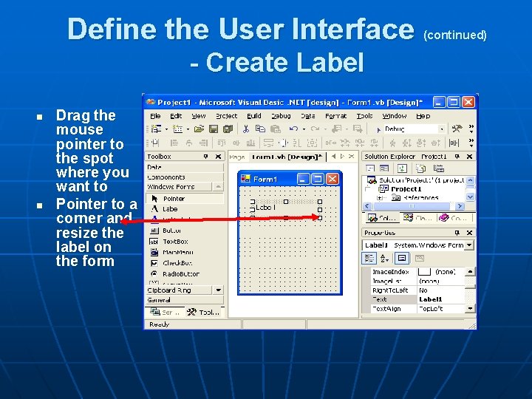This screenshot has width=532, height=399.
Task: Open the General section of Toolbox
Action: (185, 300)
